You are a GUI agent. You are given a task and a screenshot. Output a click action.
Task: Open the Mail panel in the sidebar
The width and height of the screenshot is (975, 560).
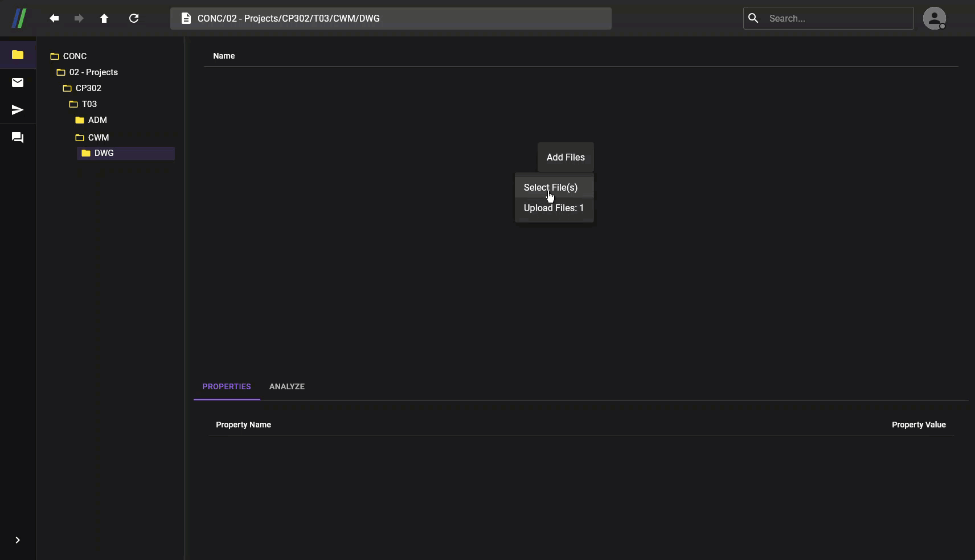[x=17, y=83]
